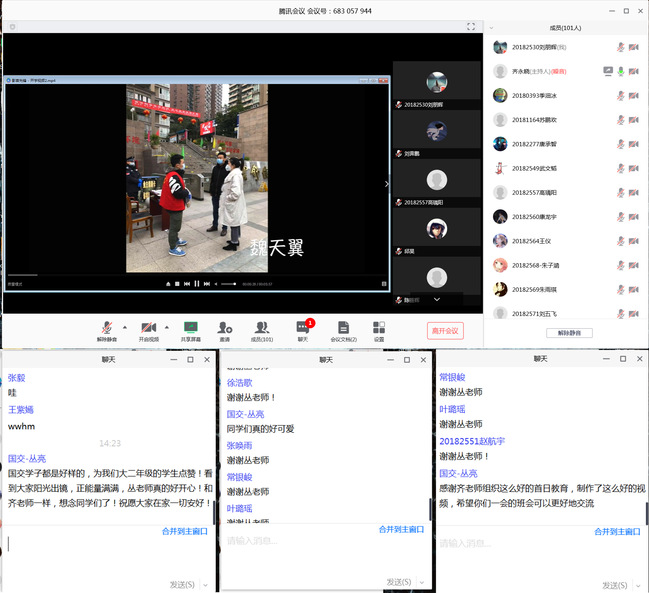Open the 邀请 invite icon
649x593 pixels.
[x=225, y=328]
